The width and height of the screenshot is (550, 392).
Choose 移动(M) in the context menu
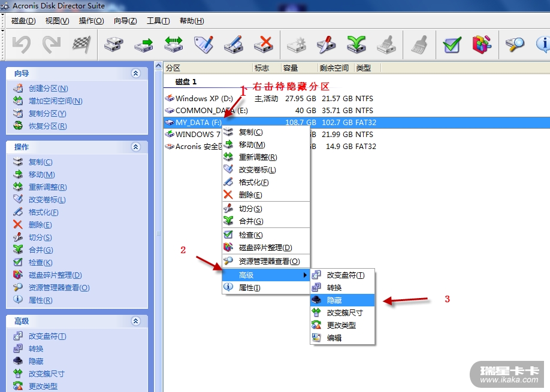(266, 145)
